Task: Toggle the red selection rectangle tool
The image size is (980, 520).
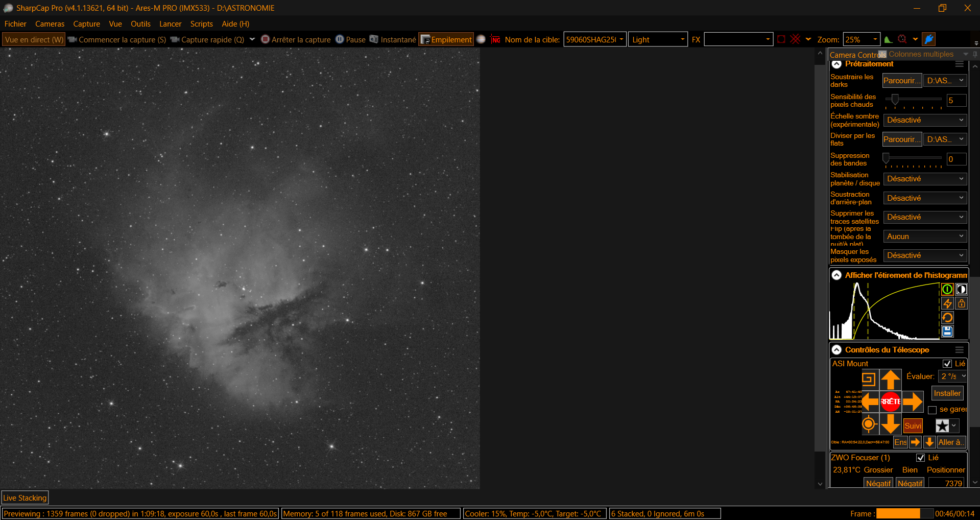Action: (x=781, y=39)
